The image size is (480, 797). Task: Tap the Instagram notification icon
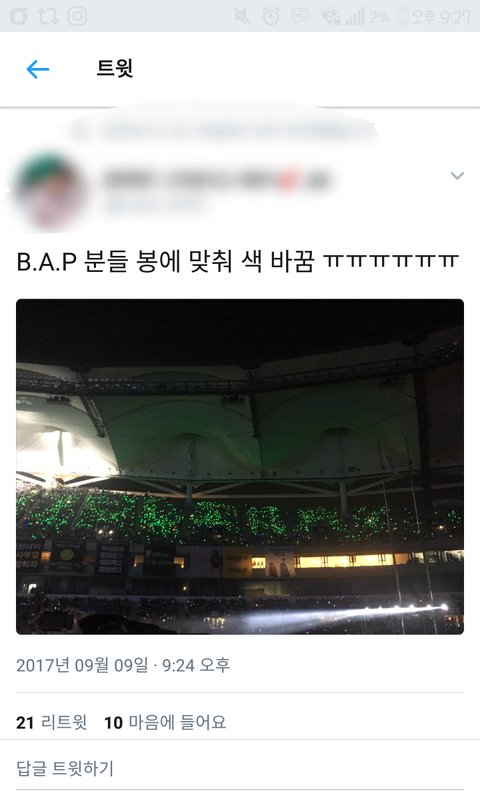click(x=77, y=16)
